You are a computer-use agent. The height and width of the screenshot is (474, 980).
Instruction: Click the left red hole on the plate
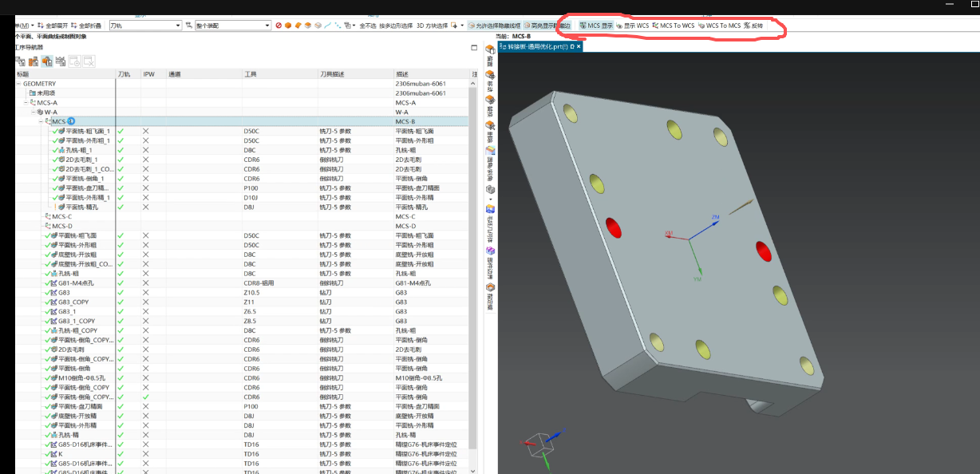click(614, 227)
